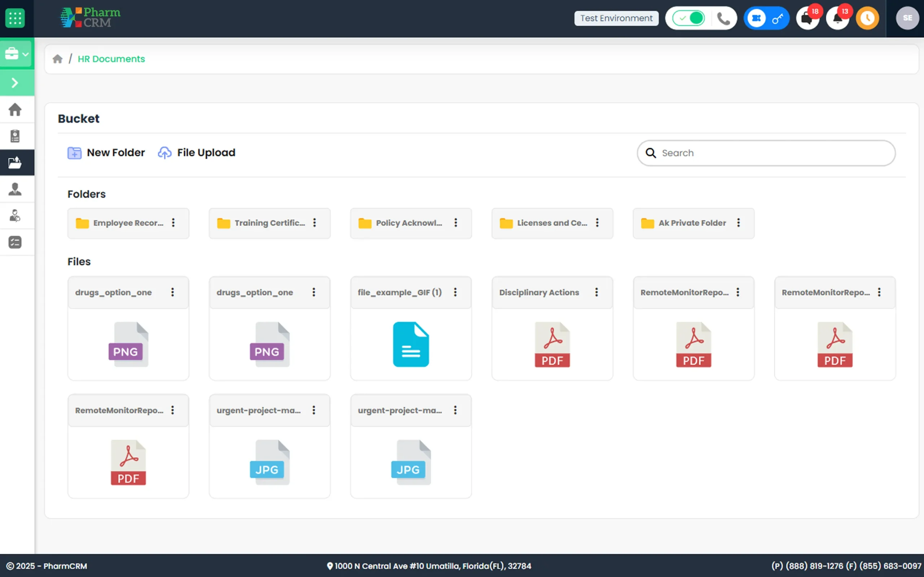
Task: Open the checklist tasks sidebar icon
Action: [15, 242]
